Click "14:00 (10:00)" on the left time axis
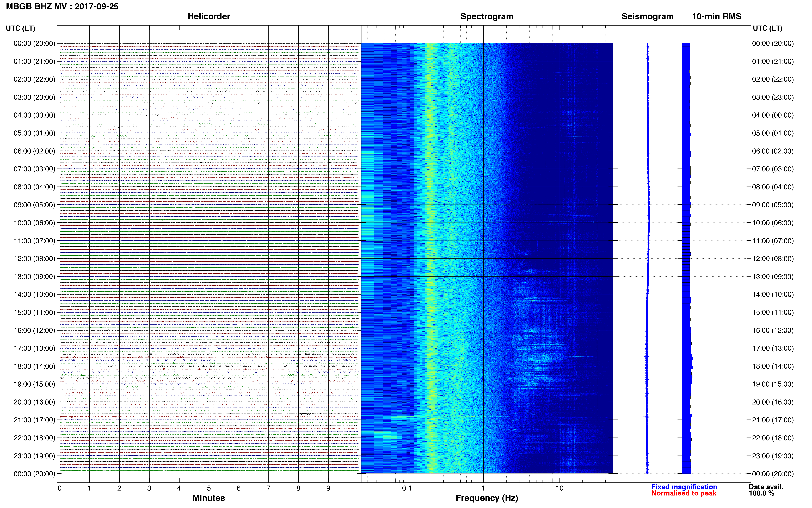 (34, 295)
